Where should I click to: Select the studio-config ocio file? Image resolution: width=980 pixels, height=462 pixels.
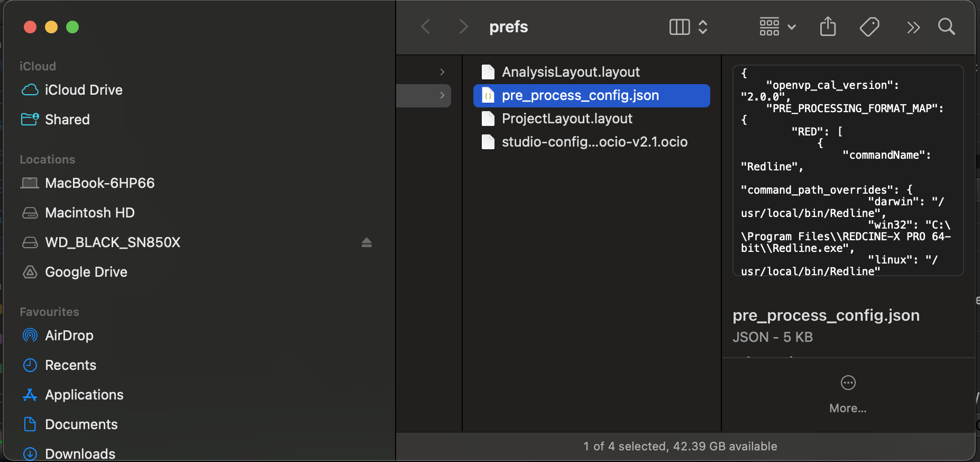pos(591,142)
